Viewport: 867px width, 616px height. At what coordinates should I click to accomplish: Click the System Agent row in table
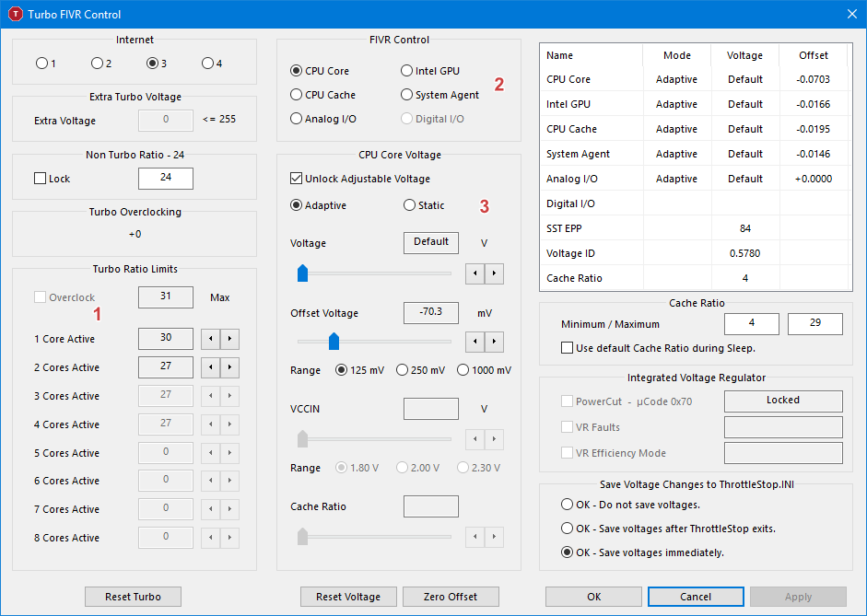coord(696,154)
